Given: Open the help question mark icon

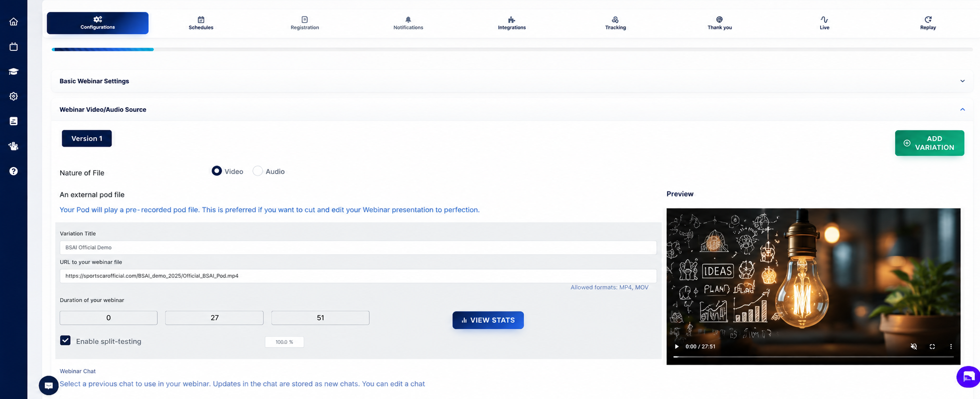Looking at the screenshot, I should click(x=13, y=171).
